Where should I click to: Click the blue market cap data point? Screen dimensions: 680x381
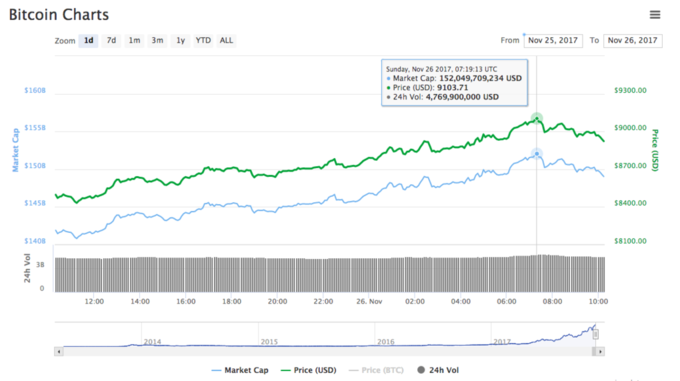pyautogui.click(x=537, y=153)
